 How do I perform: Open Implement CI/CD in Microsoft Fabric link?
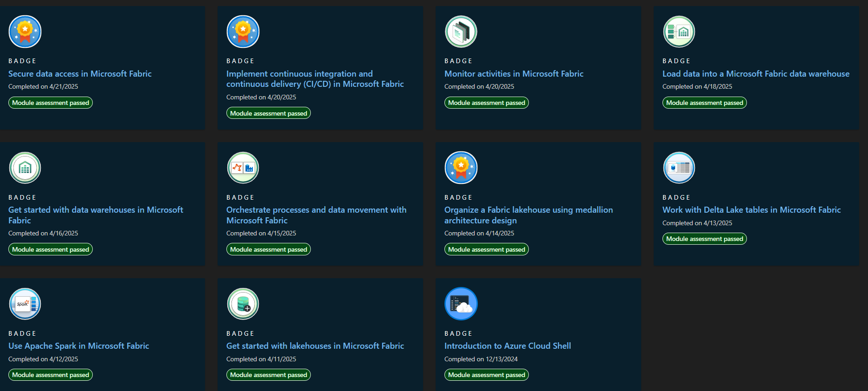tap(315, 79)
